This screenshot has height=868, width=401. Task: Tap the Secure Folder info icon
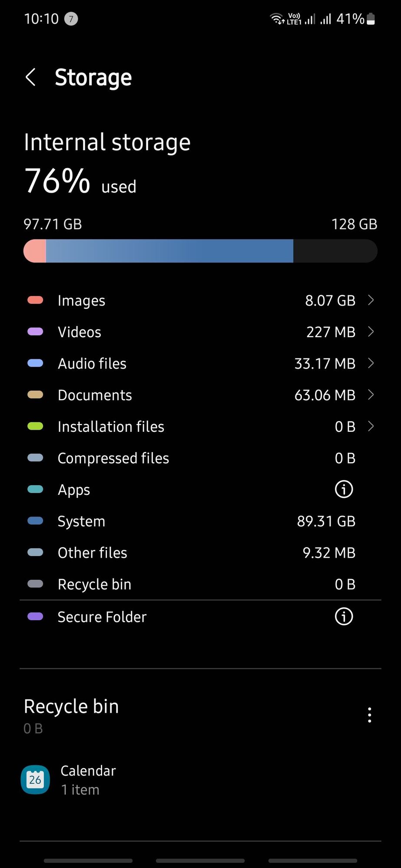click(x=344, y=617)
